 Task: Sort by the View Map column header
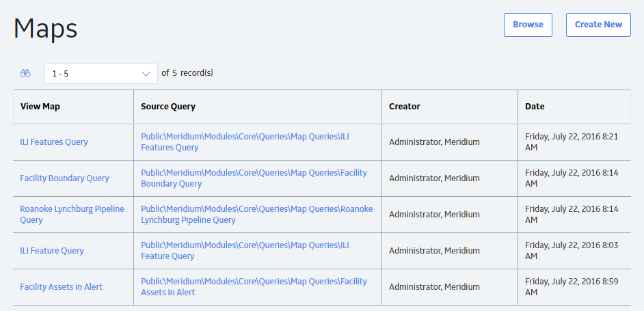pyautogui.click(x=40, y=107)
